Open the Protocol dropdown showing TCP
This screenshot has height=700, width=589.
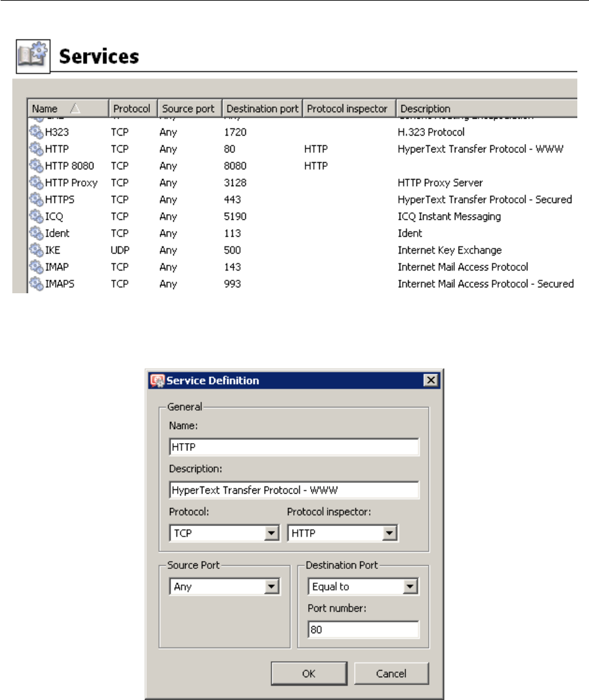pyautogui.click(x=224, y=533)
